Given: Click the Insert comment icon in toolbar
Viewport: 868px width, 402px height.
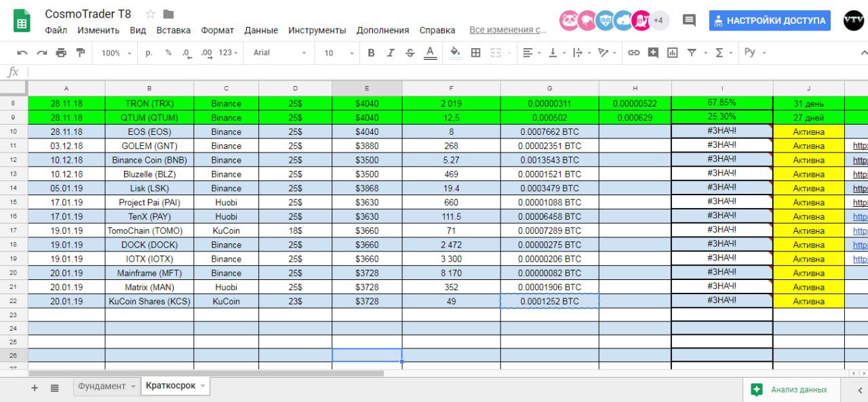Looking at the screenshot, I should [x=653, y=53].
